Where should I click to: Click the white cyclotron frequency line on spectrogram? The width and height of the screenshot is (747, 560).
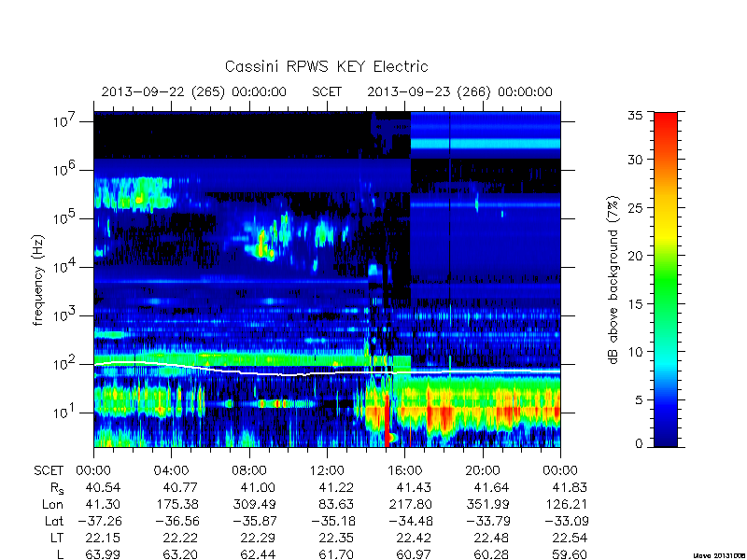pyautogui.click(x=327, y=372)
